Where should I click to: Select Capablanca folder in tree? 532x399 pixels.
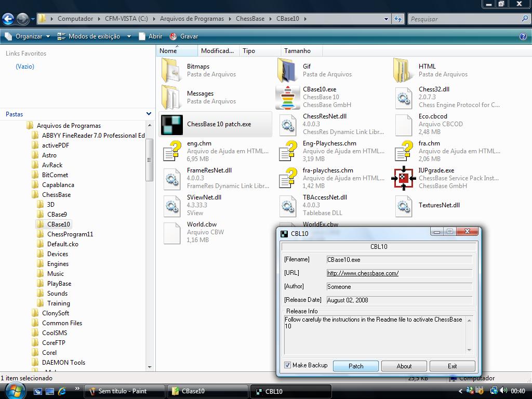58,185
